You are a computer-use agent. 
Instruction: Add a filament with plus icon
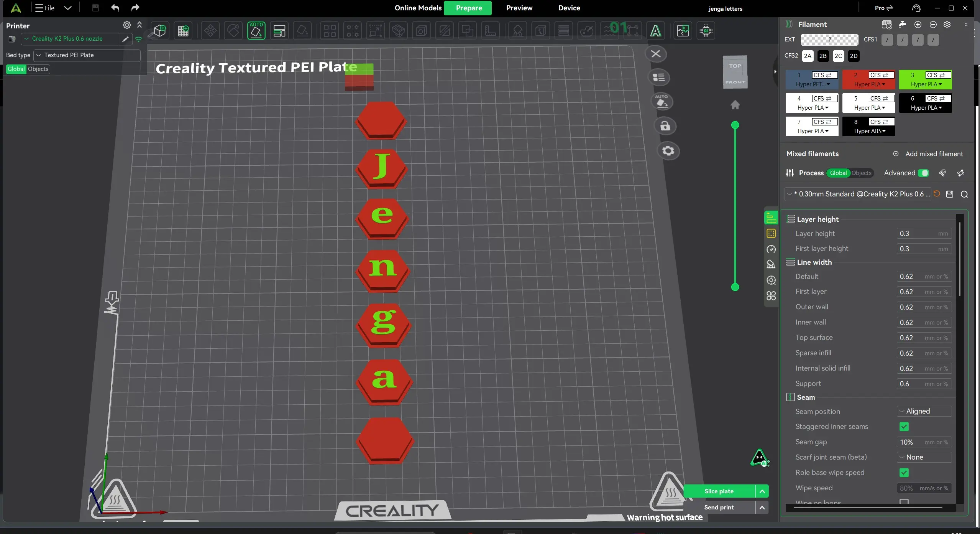[918, 25]
